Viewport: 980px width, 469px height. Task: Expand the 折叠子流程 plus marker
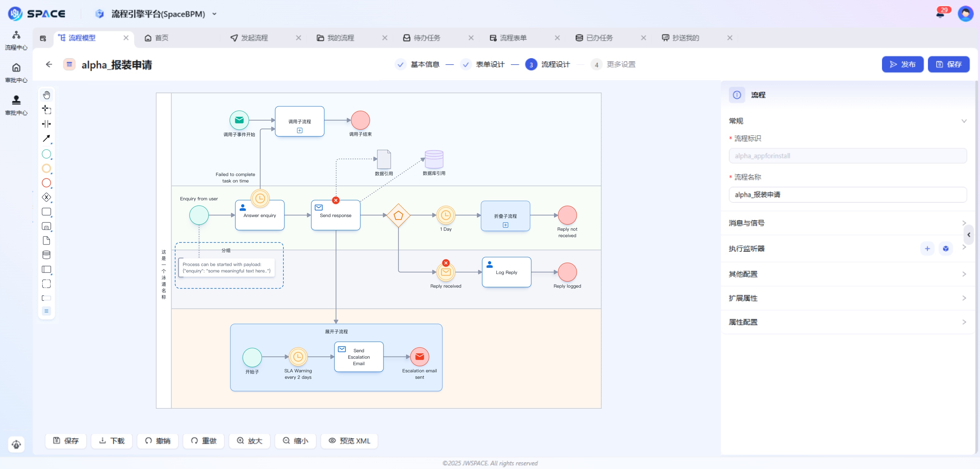tap(505, 225)
